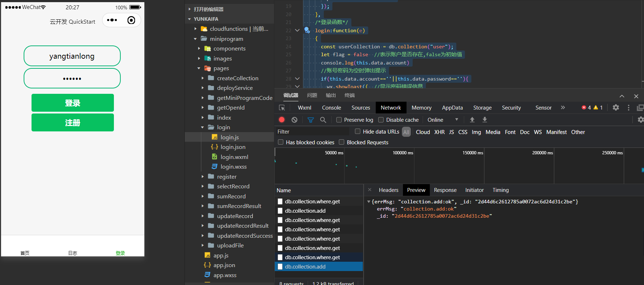Collapse debugger panel with up arrow
Screen dimensions: 644x285
(x=622, y=96)
